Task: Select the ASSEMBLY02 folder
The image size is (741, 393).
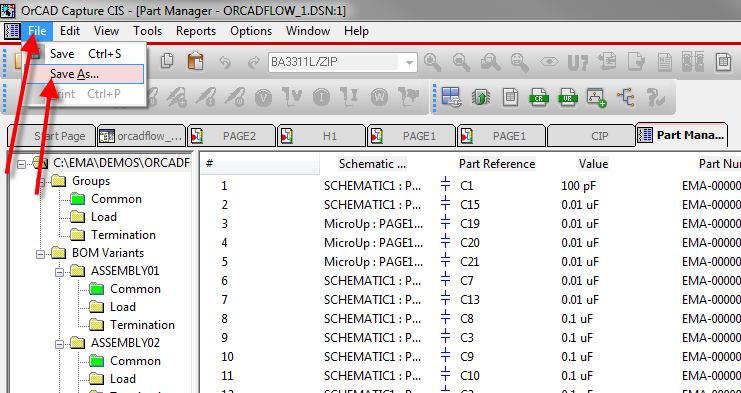Action: (125, 342)
